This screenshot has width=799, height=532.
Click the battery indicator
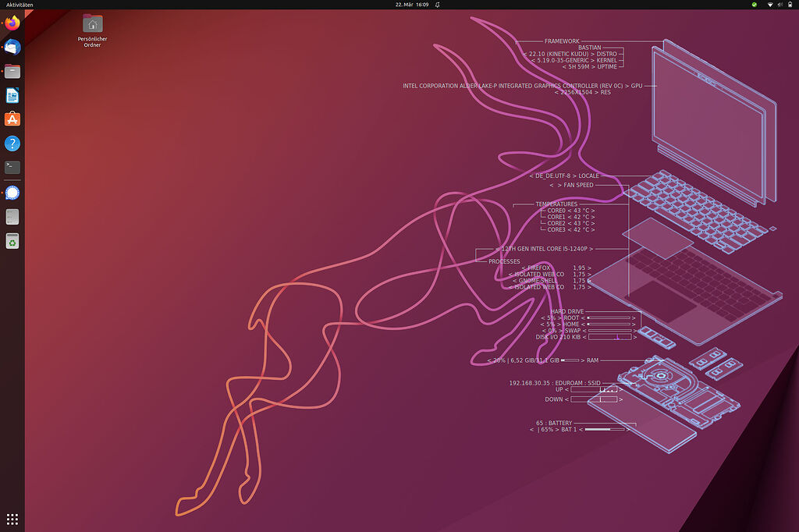click(x=790, y=5)
